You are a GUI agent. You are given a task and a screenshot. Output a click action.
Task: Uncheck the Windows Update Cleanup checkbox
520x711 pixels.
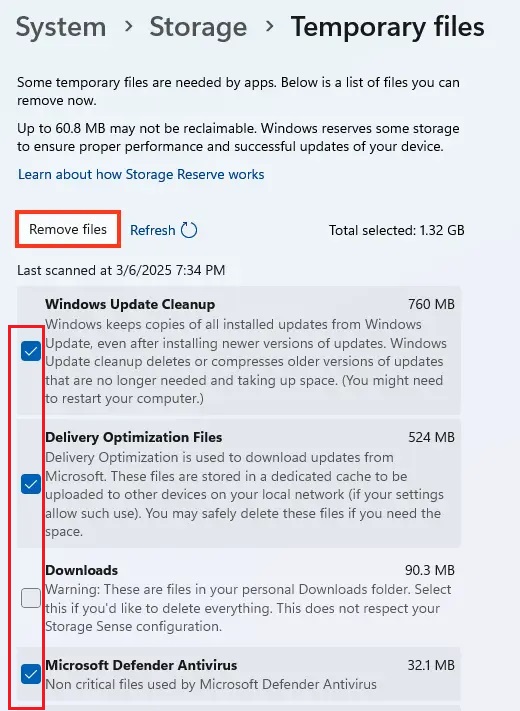[x=31, y=351]
